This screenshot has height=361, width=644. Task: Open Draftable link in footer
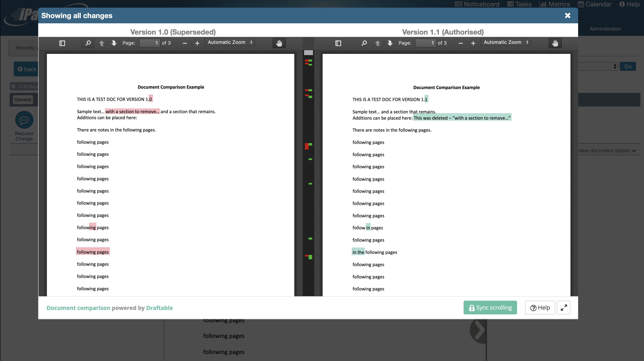tap(159, 308)
